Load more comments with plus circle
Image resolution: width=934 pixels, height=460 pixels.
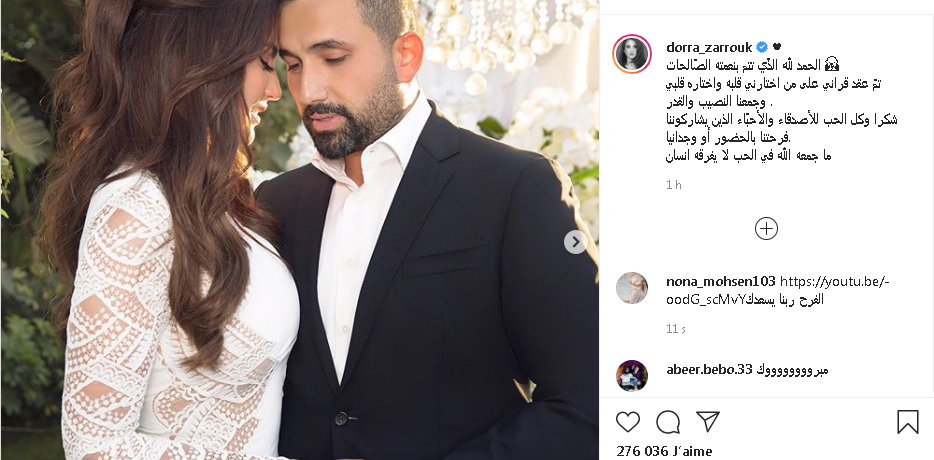[767, 228]
